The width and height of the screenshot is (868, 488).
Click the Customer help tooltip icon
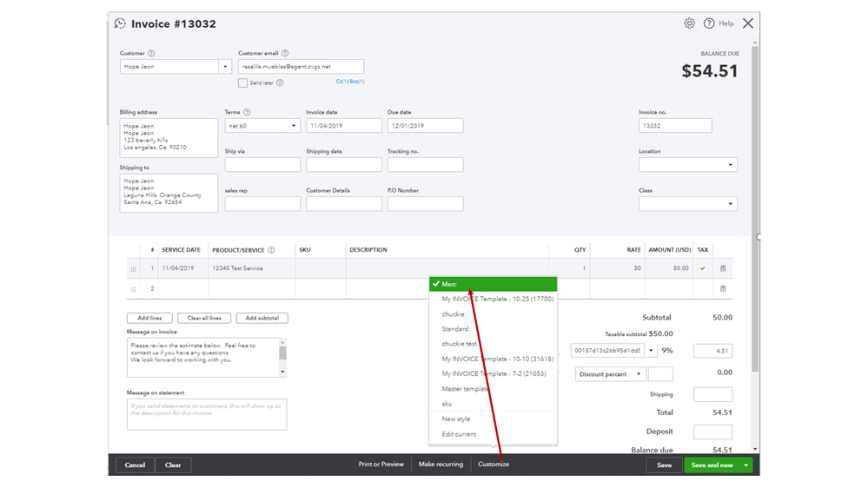[151, 53]
